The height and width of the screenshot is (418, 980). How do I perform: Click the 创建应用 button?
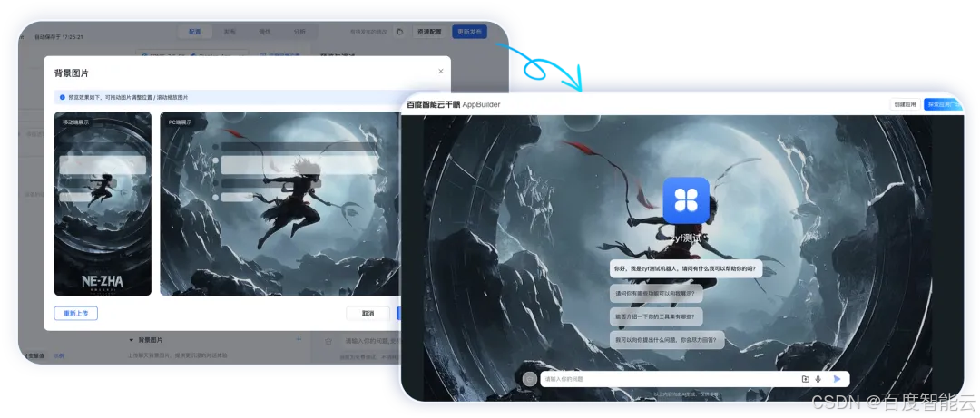[905, 104]
